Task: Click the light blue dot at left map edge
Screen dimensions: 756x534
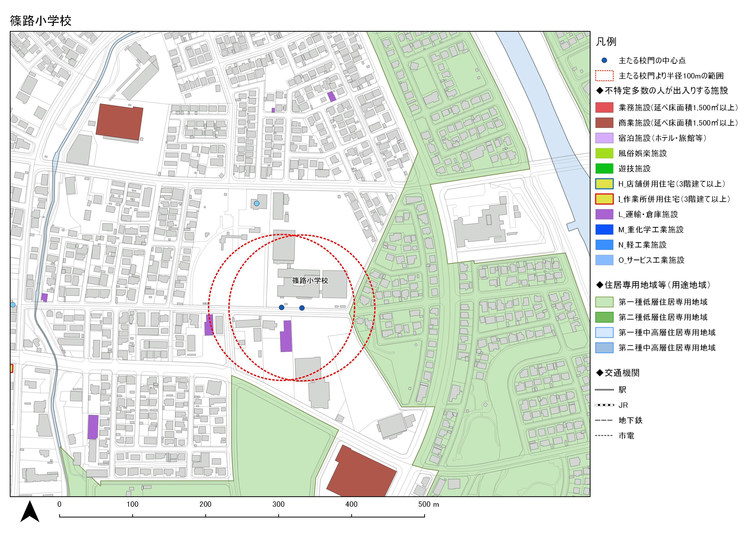Action: coord(12,305)
